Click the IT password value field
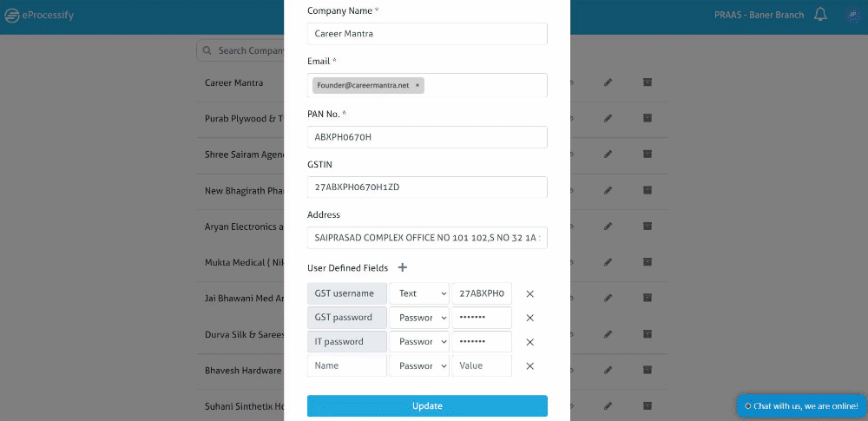868x421 pixels. coord(482,342)
